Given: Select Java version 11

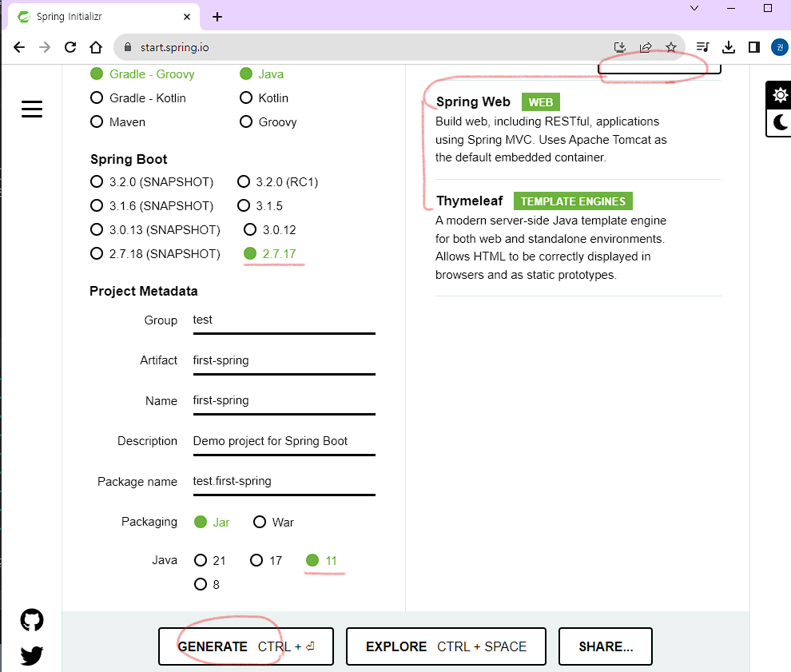Looking at the screenshot, I should [x=321, y=560].
